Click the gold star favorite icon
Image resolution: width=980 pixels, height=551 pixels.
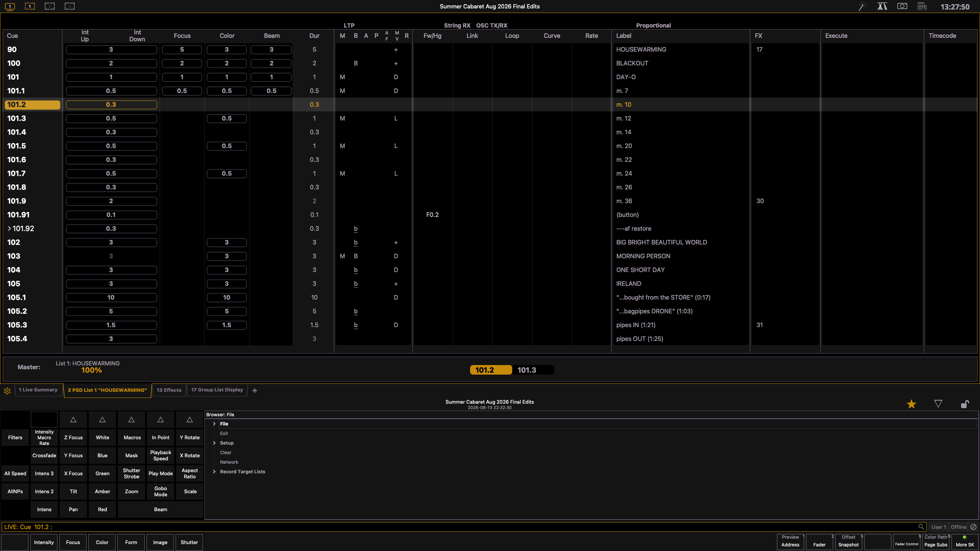(911, 404)
